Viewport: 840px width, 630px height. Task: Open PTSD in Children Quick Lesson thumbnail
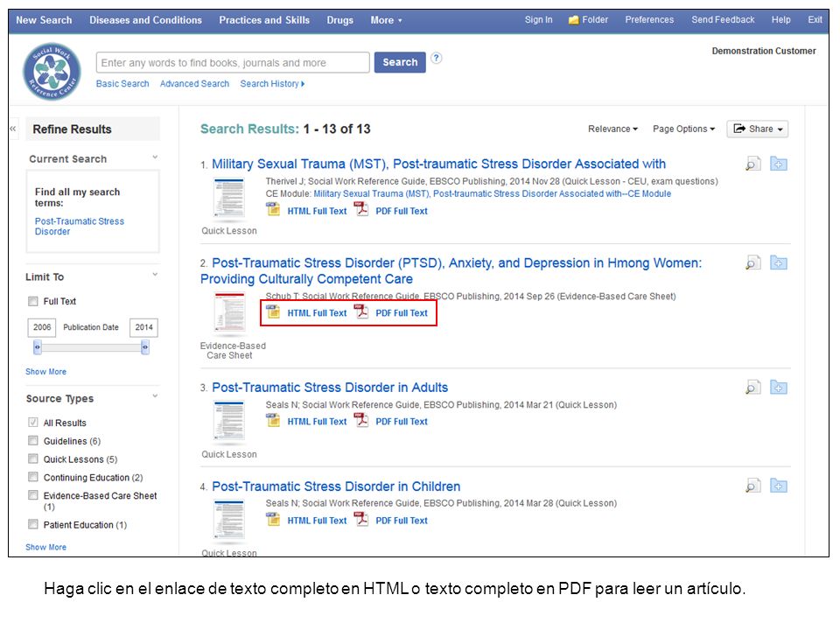[229, 520]
